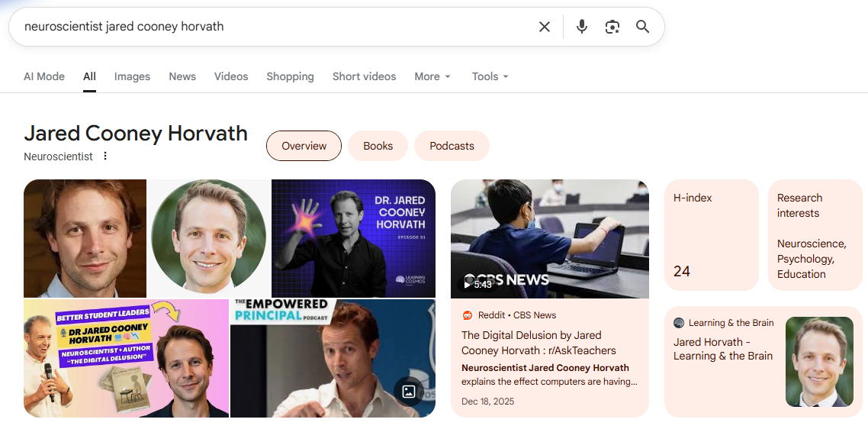Click the Reddit source icon
This screenshot has width=868, height=429.
coord(468,315)
